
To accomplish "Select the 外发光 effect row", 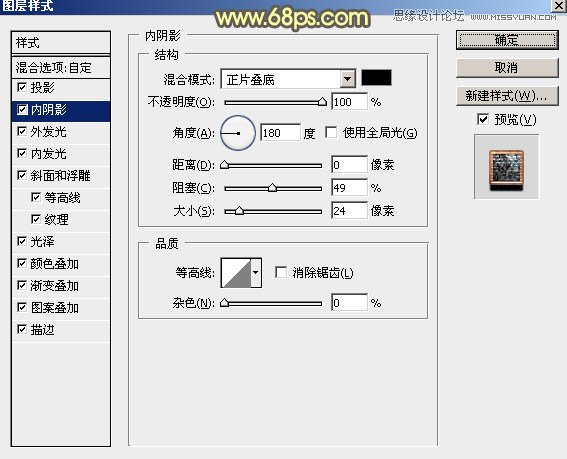I will (61, 132).
